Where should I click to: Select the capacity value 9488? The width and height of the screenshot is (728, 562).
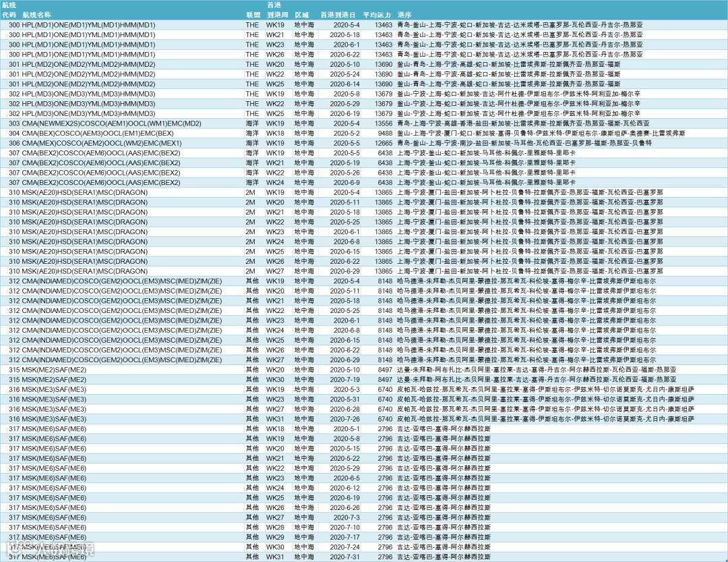385,134
